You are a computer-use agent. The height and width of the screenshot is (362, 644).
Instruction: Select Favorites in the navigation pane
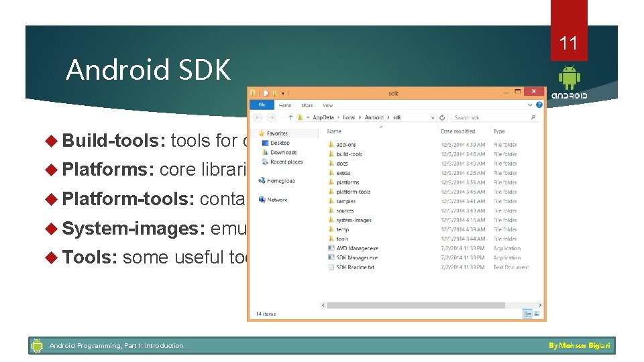[277, 133]
